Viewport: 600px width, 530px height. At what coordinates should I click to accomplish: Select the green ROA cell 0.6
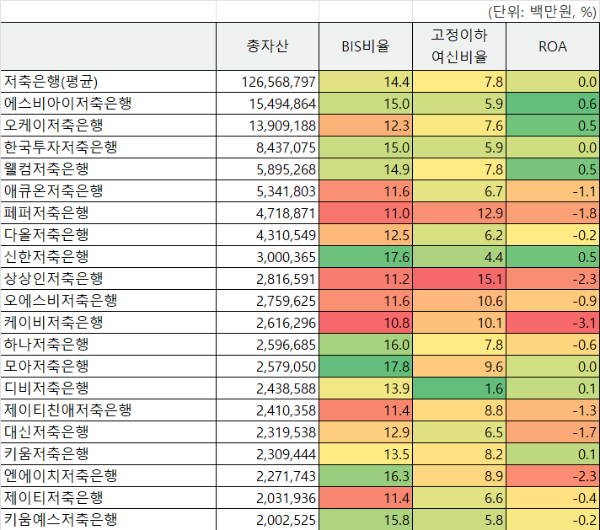tap(553, 103)
